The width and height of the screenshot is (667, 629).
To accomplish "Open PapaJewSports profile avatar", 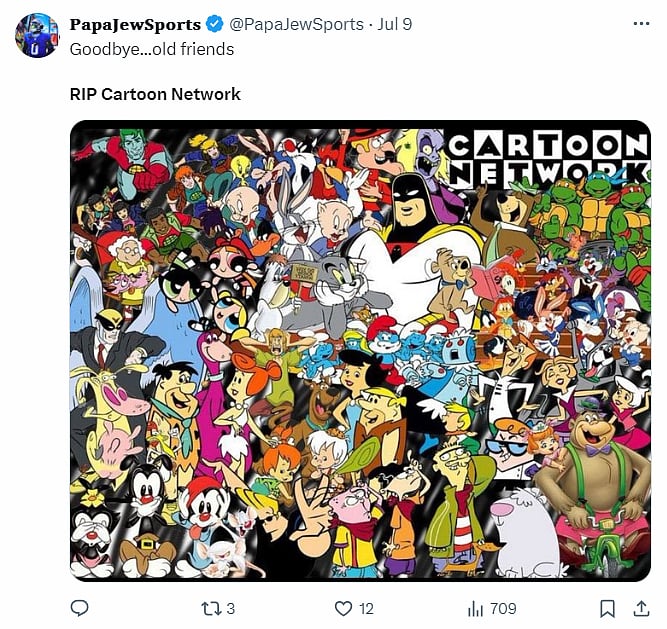I will (37, 36).
